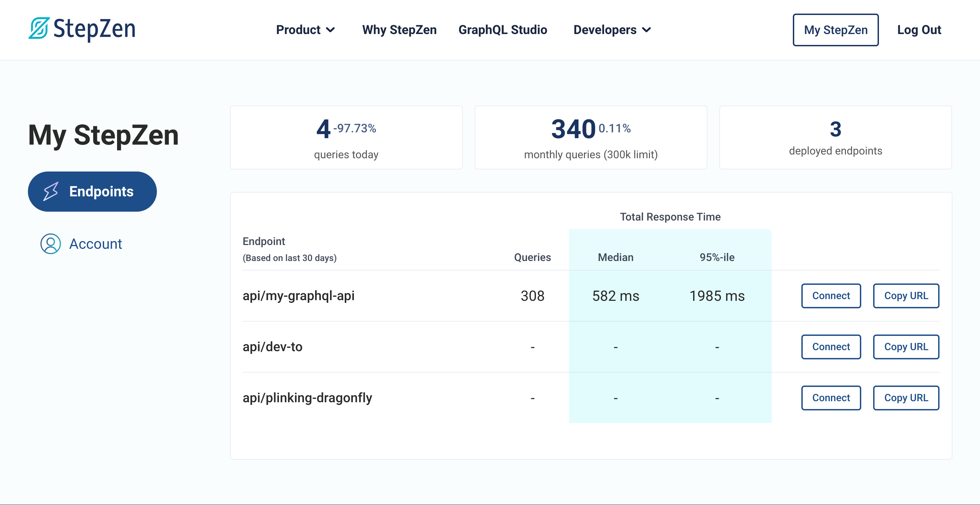The height and width of the screenshot is (505, 980).
Task: Expand the Product dropdown chevron
Action: tap(331, 30)
